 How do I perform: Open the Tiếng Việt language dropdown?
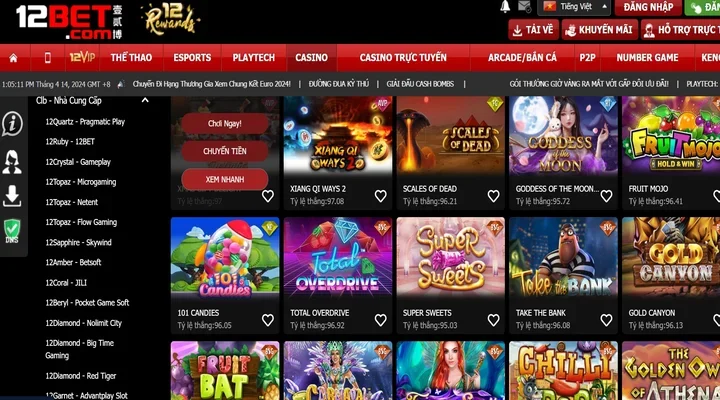(x=575, y=7)
